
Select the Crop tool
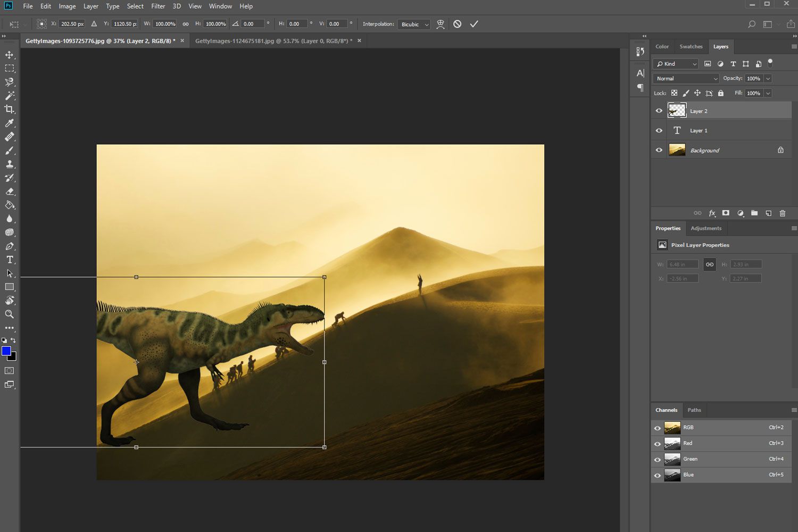tap(10, 109)
